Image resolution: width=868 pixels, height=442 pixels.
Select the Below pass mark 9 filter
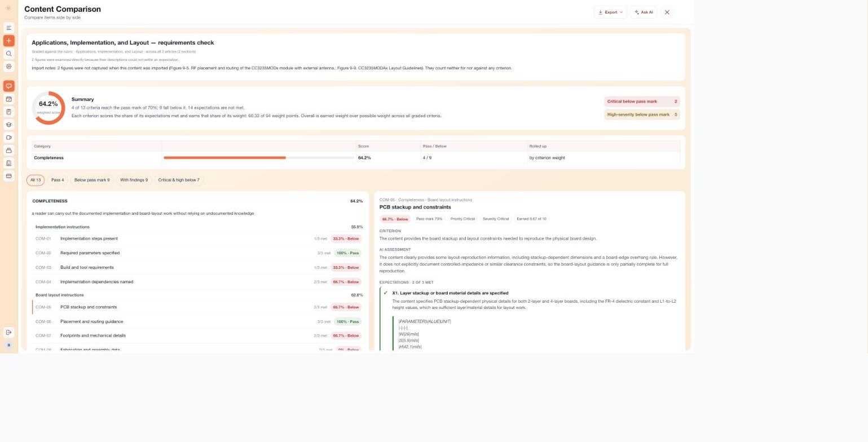[92, 180]
